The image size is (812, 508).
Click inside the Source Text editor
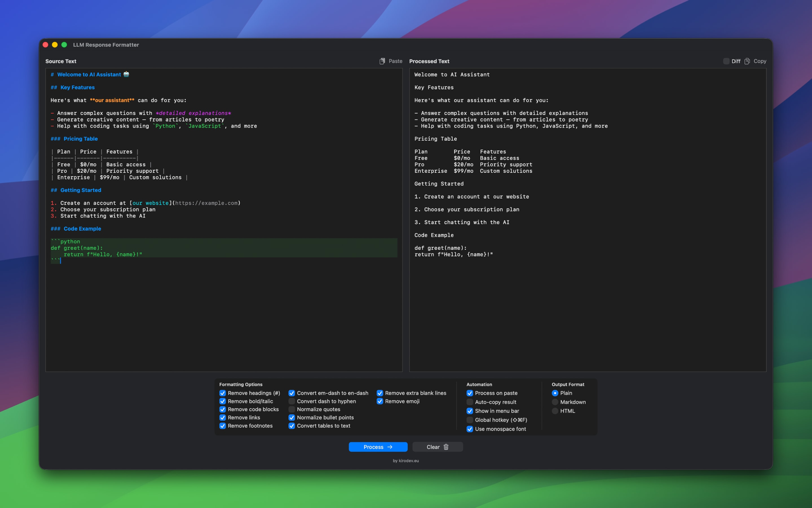(223, 305)
